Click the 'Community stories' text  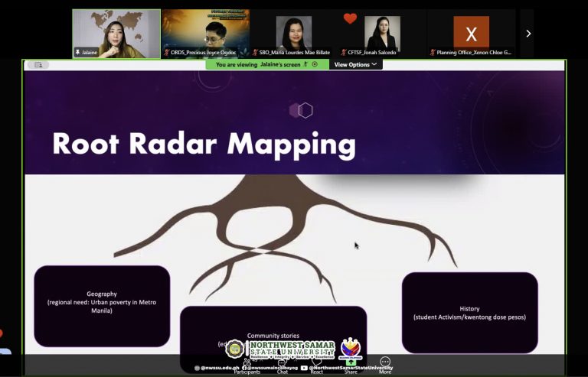coord(273,336)
